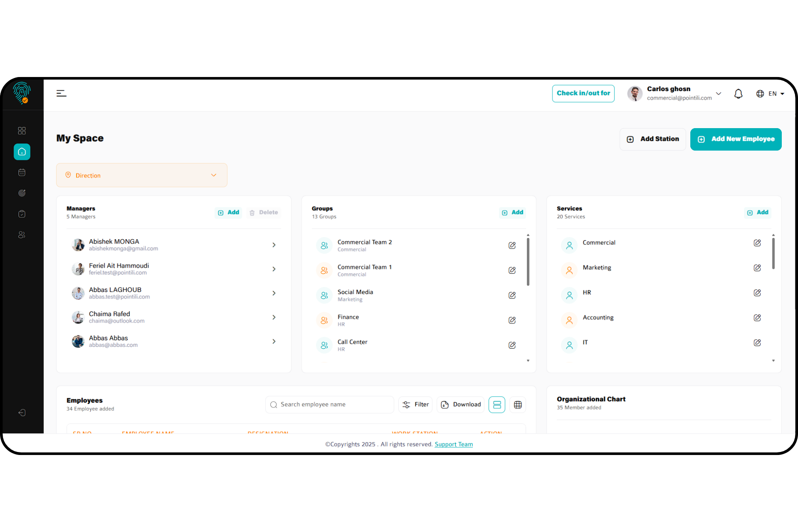The height and width of the screenshot is (532, 798).
Task: Edit the Commercial Team 2 group
Action: tap(512, 246)
